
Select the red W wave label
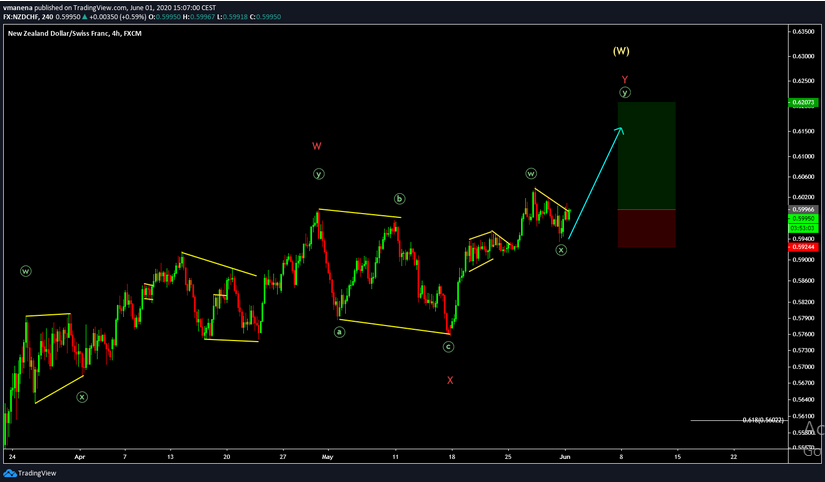[x=317, y=146]
